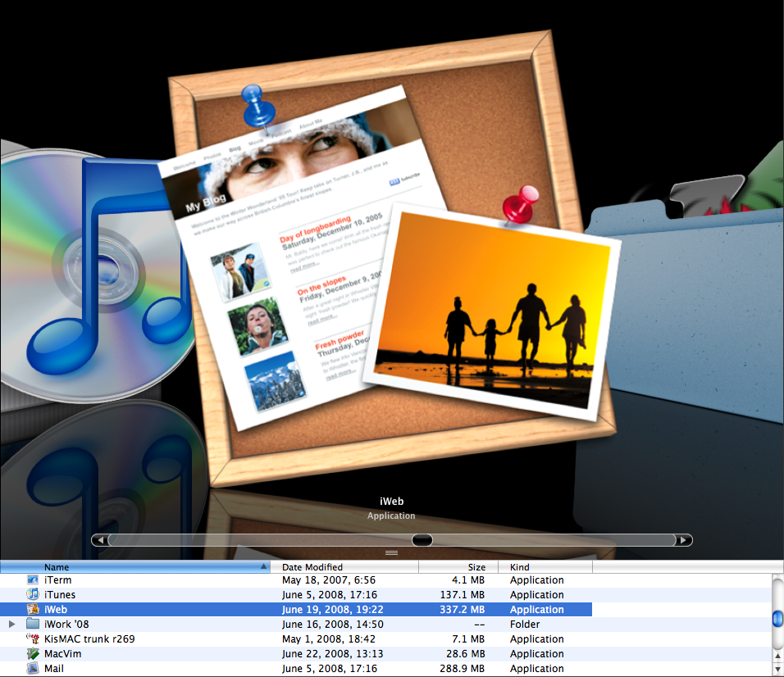Click the KisMAC trunk r269 application icon
Viewport: 784px width, 677px height.
(33, 639)
